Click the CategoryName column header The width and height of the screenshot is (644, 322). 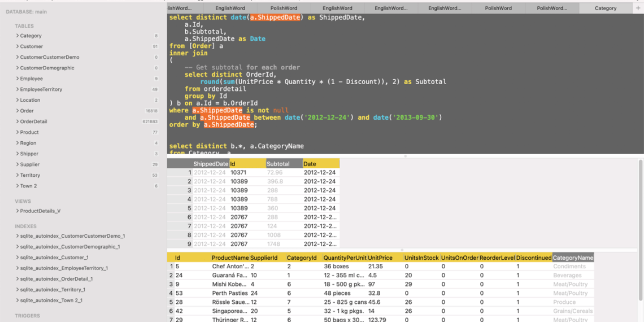[573, 258]
